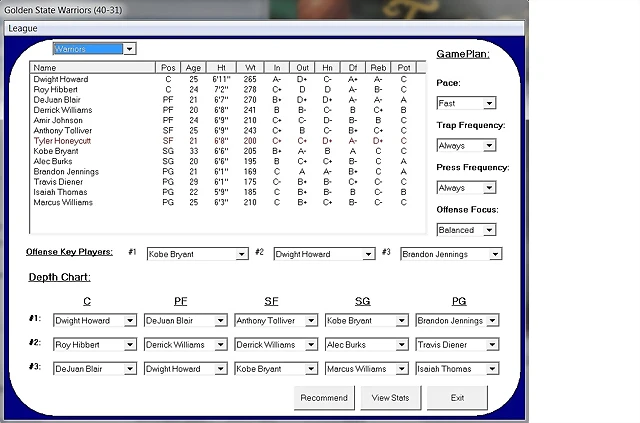Sort roster by Pot rating header
Image resolution: width=640 pixels, height=423 pixels.
point(404,68)
